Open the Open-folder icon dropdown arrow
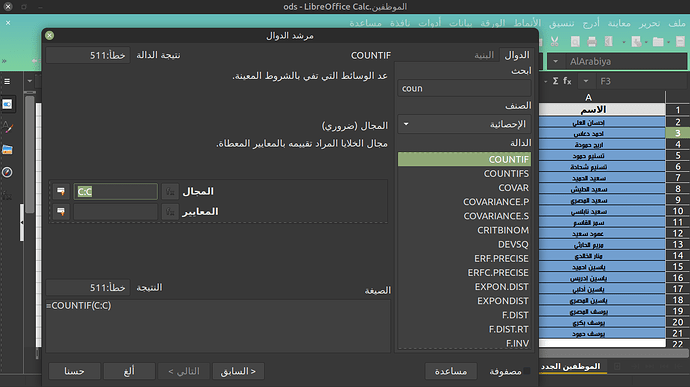The height and width of the screenshot is (387, 690). click(x=646, y=42)
